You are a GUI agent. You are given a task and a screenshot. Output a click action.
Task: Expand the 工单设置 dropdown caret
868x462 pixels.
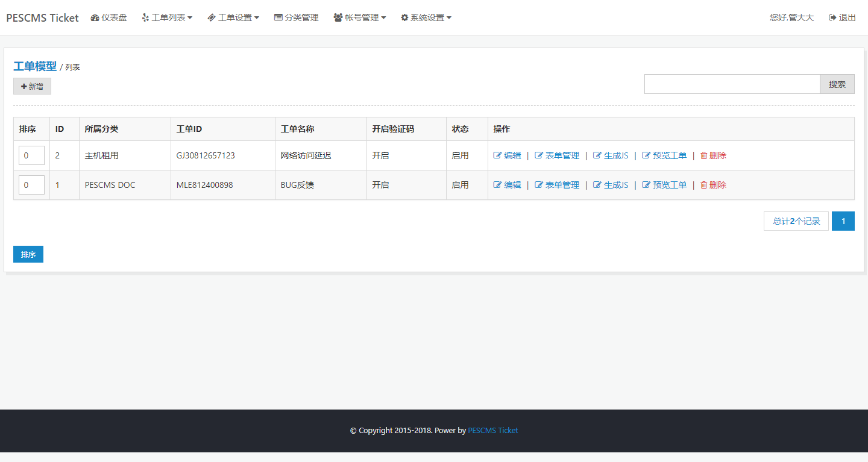point(257,18)
